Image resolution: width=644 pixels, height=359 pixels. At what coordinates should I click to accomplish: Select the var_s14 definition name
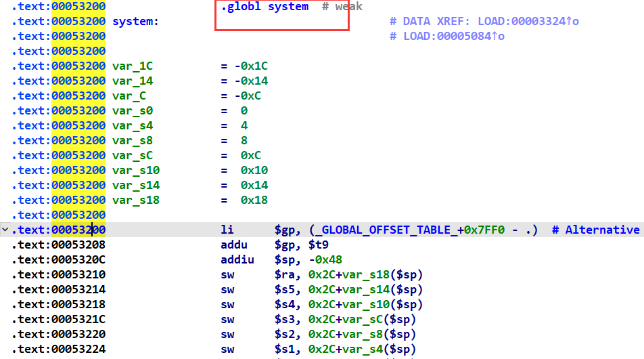(136, 186)
